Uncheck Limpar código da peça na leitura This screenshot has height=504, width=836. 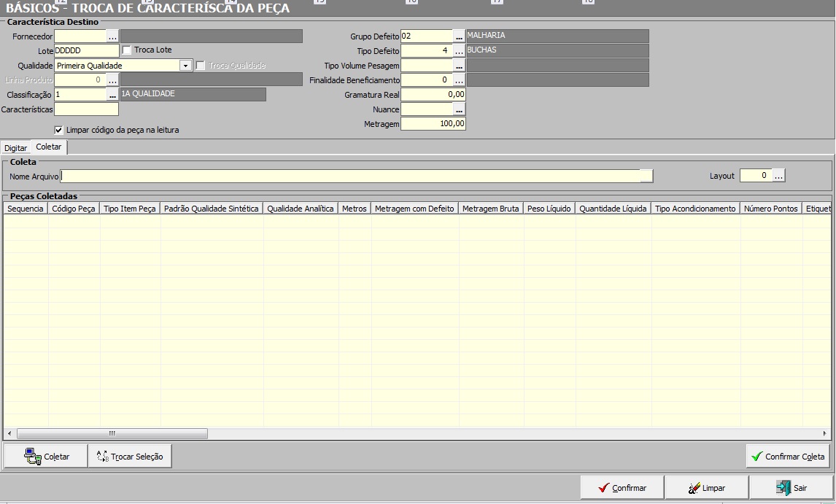tap(59, 130)
